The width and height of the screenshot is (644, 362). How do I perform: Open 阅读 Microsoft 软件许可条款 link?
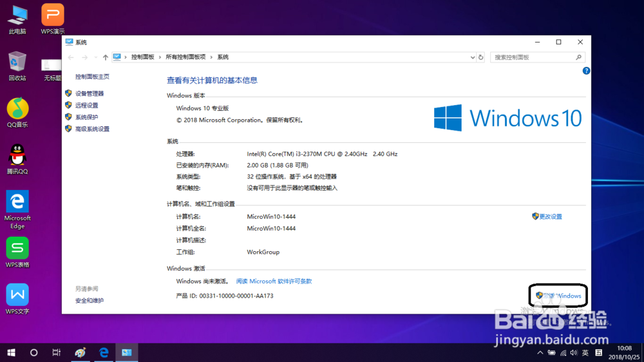tap(274, 281)
